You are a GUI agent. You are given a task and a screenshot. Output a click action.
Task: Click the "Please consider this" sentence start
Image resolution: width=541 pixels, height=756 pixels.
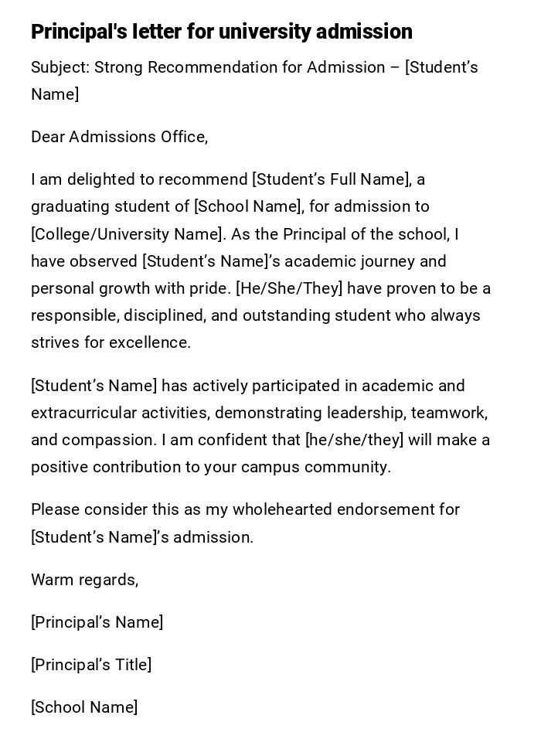click(91, 509)
